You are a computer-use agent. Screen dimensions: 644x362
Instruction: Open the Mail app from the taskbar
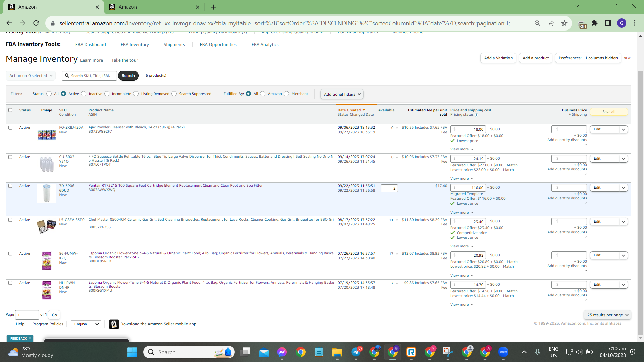pos(264,352)
